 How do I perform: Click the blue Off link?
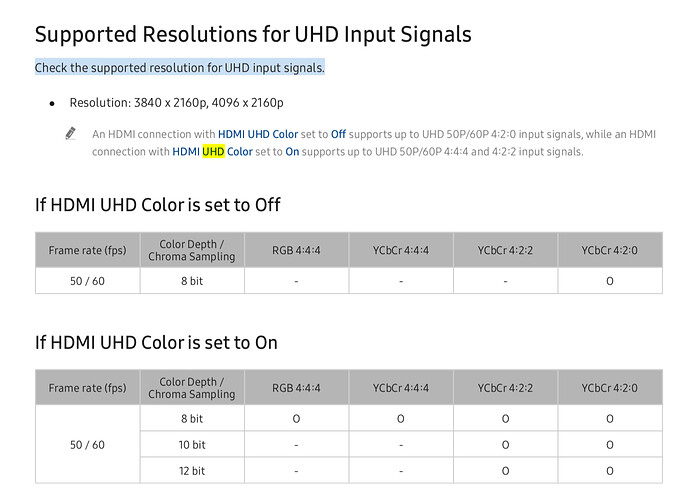(x=338, y=134)
